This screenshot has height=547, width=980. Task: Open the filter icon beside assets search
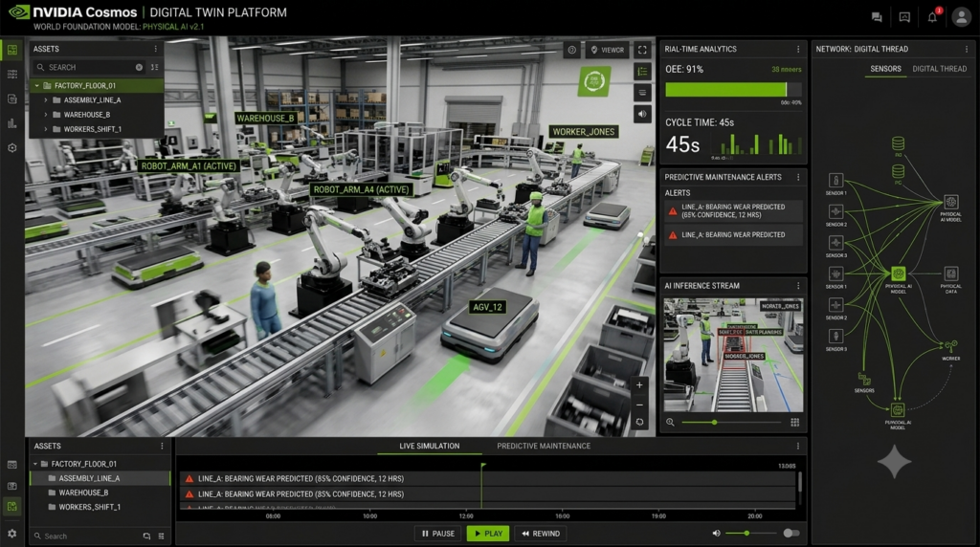coord(154,68)
